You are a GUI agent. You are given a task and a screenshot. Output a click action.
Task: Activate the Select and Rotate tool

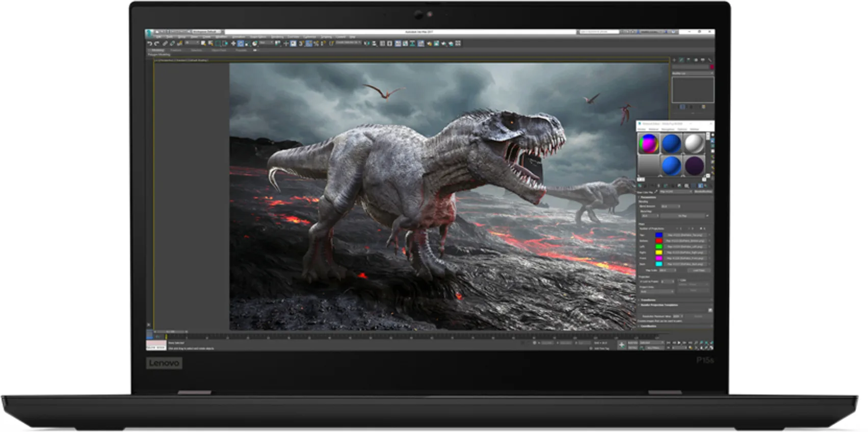click(x=241, y=43)
